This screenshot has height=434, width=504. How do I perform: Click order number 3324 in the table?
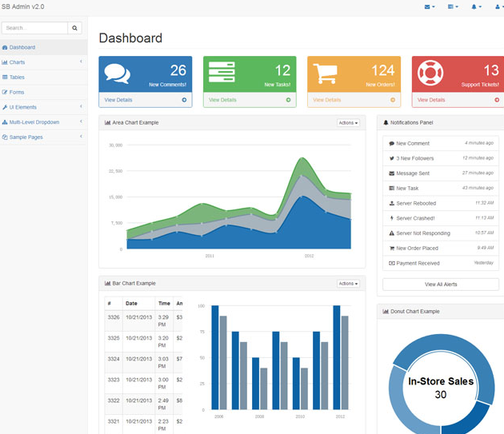coord(114,359)
